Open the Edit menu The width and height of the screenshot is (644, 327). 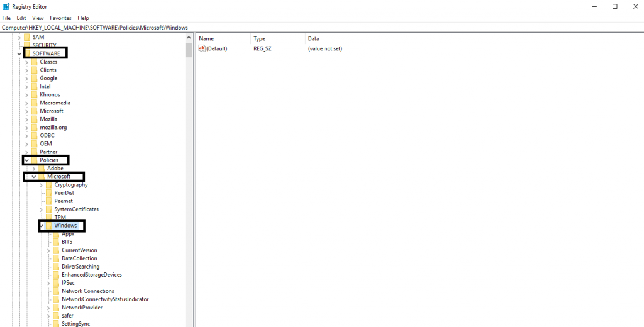[21, 18]
